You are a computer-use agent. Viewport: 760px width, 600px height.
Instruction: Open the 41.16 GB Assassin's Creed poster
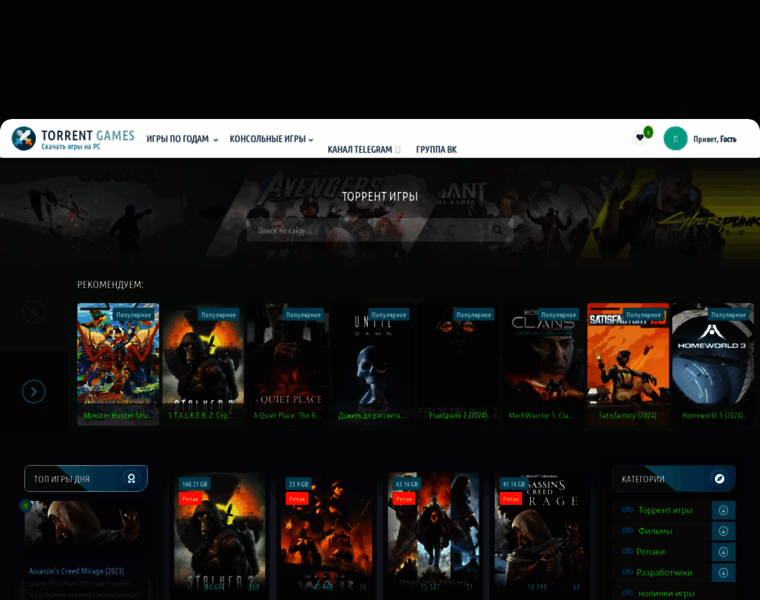540,533
